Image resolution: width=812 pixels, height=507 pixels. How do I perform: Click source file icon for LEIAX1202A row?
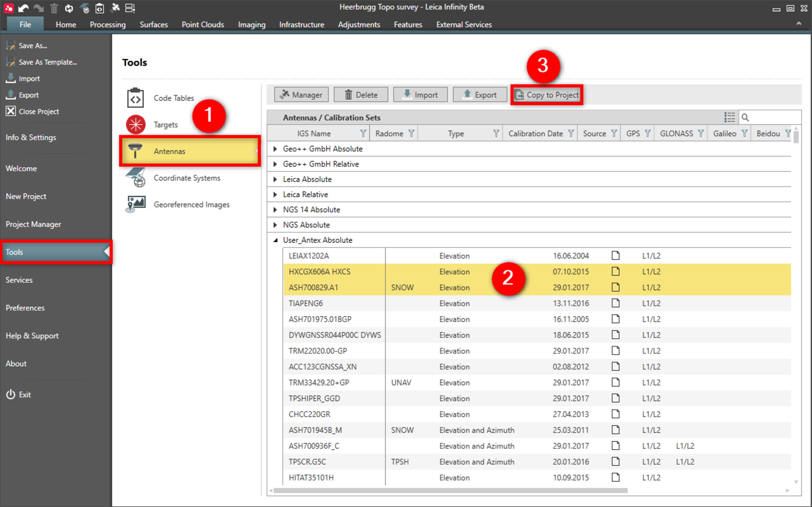click(615, 256)
